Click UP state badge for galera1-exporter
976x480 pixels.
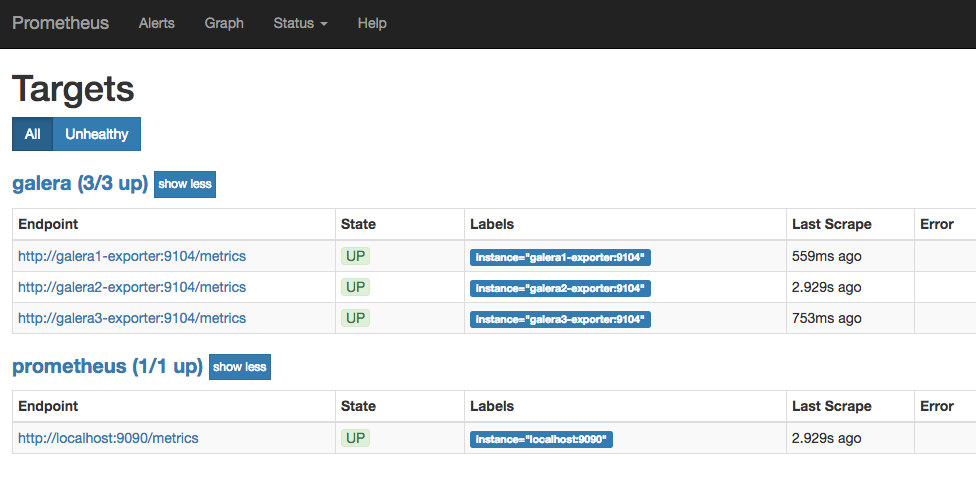coord(355,256)
